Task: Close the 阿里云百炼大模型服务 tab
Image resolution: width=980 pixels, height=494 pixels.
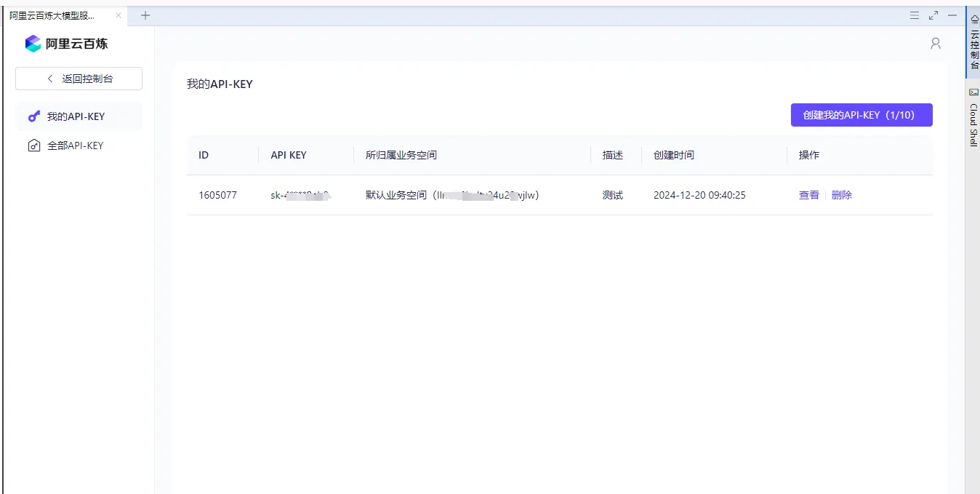Action: (119, 15)
